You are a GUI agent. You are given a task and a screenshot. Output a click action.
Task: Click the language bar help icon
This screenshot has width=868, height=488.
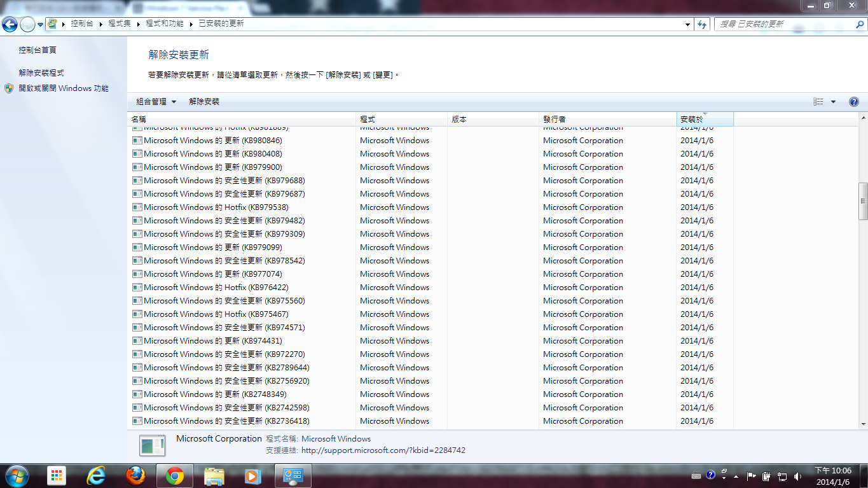tap(711, 475)
